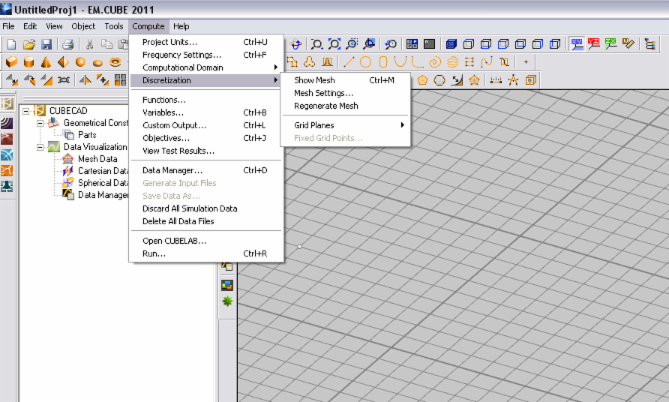This screenshot has height=402, width=669.
Task: Select the Pentagon polygon tool
Action: coord(423,80)
